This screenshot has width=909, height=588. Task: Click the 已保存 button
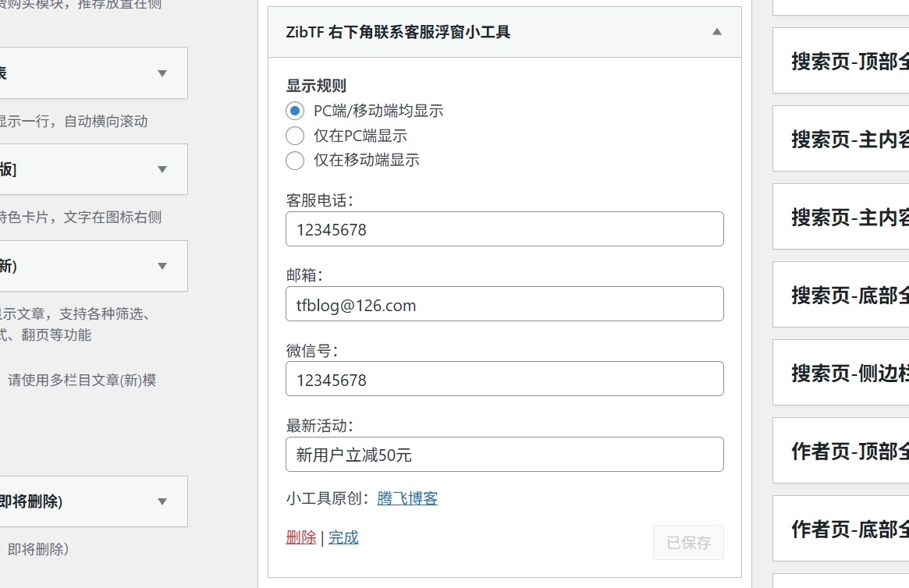(688, 542)
